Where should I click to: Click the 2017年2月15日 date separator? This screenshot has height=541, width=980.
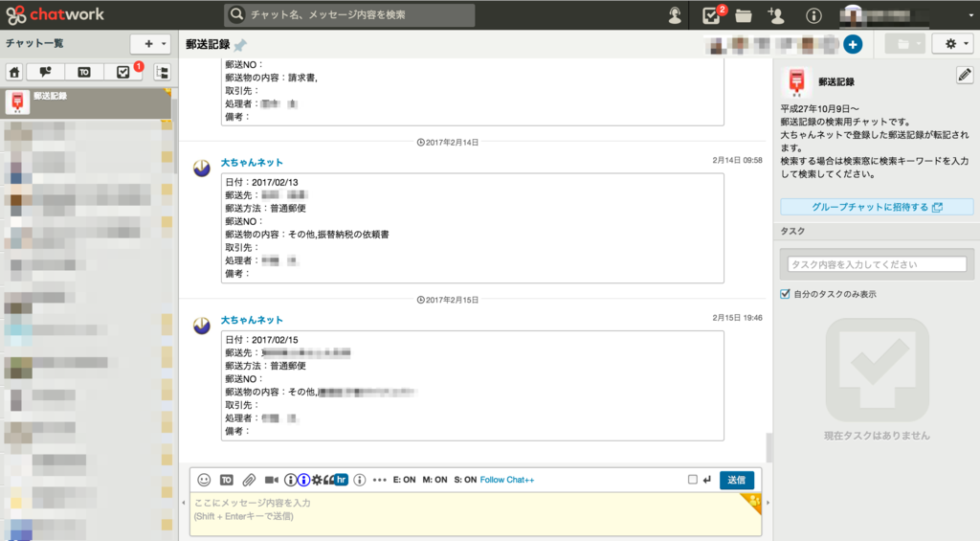click(448, 301)
